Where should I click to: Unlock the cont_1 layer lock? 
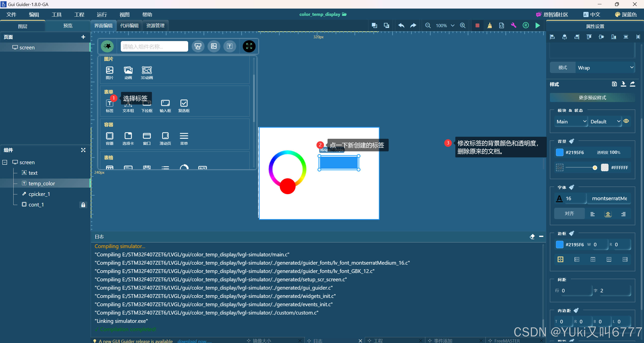click(x=83, y=204)
